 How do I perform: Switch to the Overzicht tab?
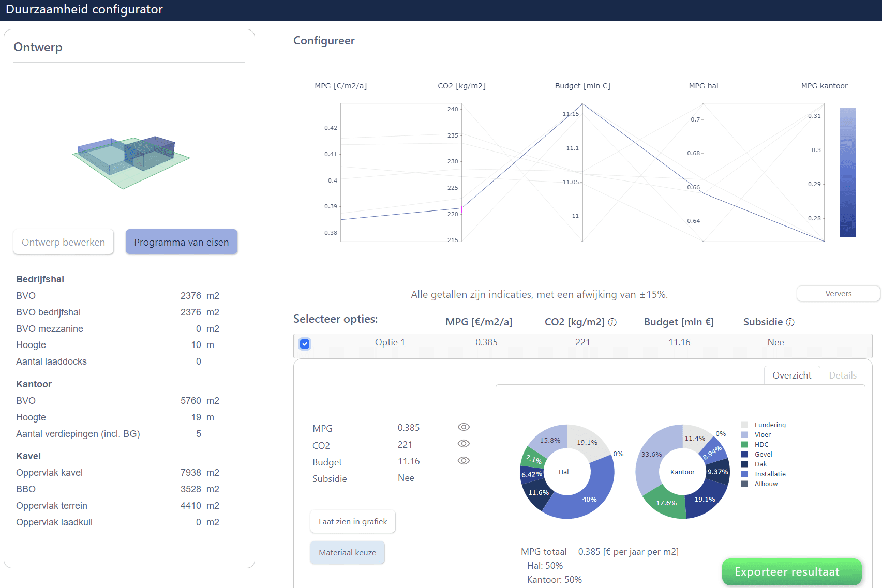(x=792, y=375)
